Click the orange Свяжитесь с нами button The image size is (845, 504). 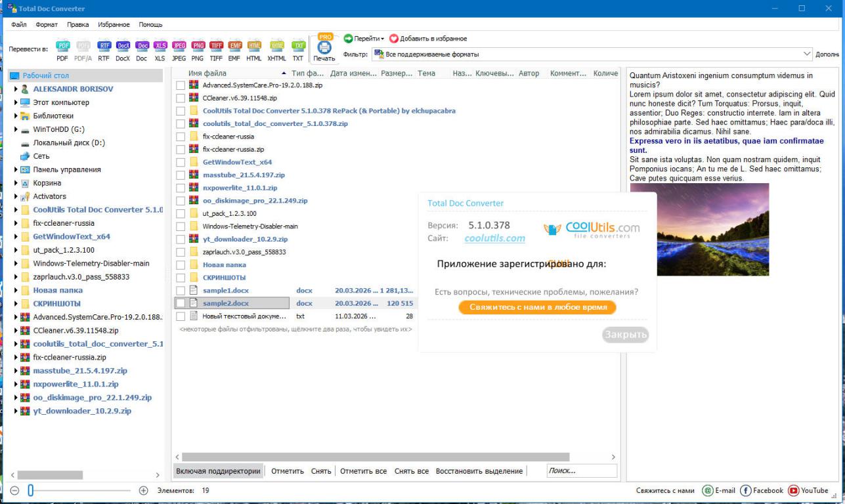coord(537,307)
